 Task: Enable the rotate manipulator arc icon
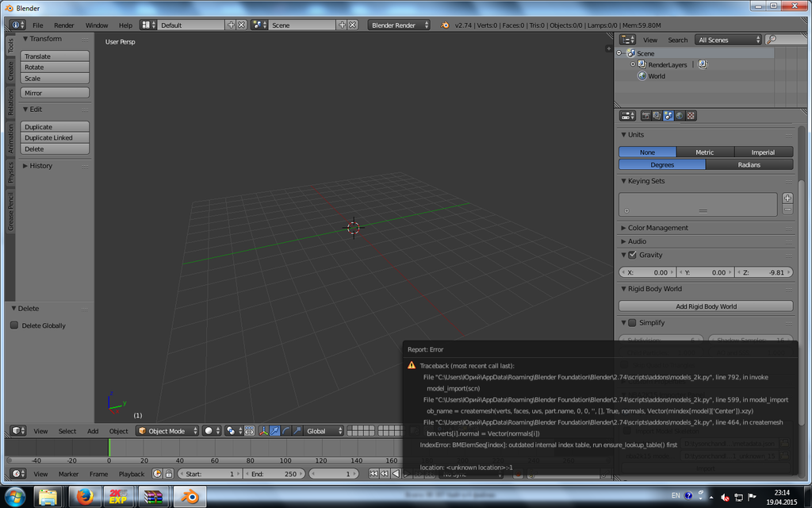285,431
